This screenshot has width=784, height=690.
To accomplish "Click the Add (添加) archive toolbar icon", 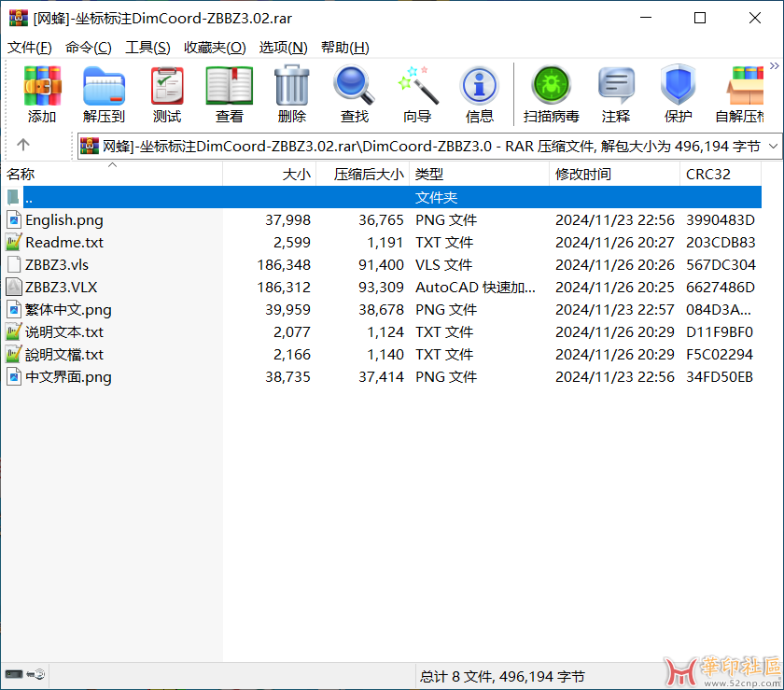I will click(42, 86).
